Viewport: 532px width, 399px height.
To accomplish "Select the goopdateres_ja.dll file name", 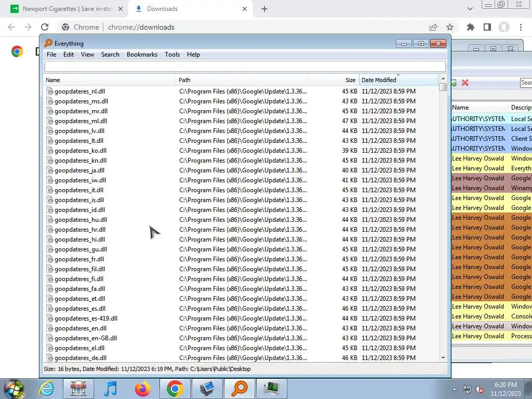I will pyautogui.click(x=79, y=170).
